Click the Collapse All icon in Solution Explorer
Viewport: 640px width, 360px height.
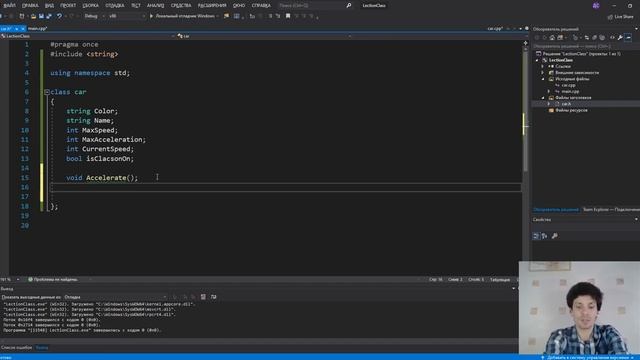pos(594,38)
